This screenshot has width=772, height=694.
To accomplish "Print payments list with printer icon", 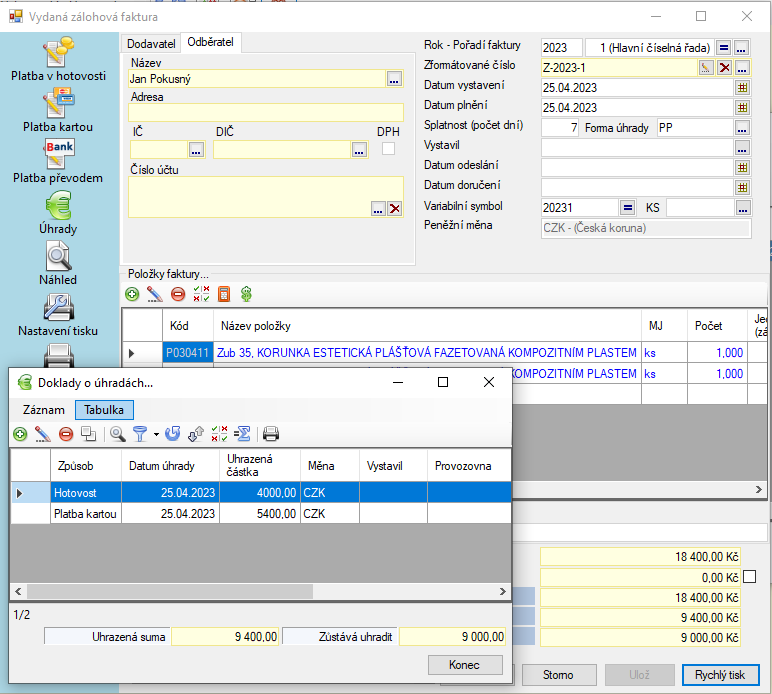I will click(x=271, y=434).
